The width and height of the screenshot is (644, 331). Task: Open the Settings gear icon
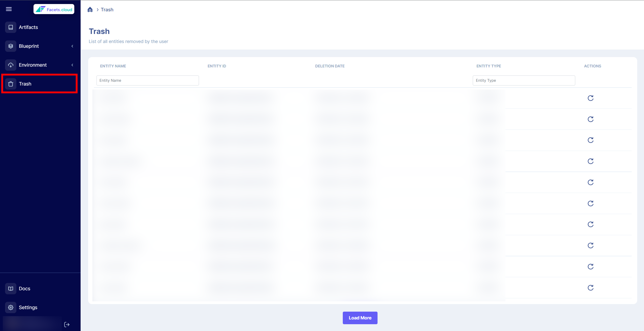[x=11, y=307]
